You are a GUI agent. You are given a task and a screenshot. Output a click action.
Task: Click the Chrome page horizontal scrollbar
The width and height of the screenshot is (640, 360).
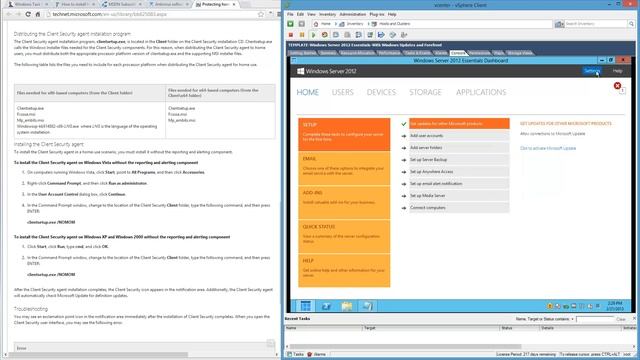(x=98, y=355)
